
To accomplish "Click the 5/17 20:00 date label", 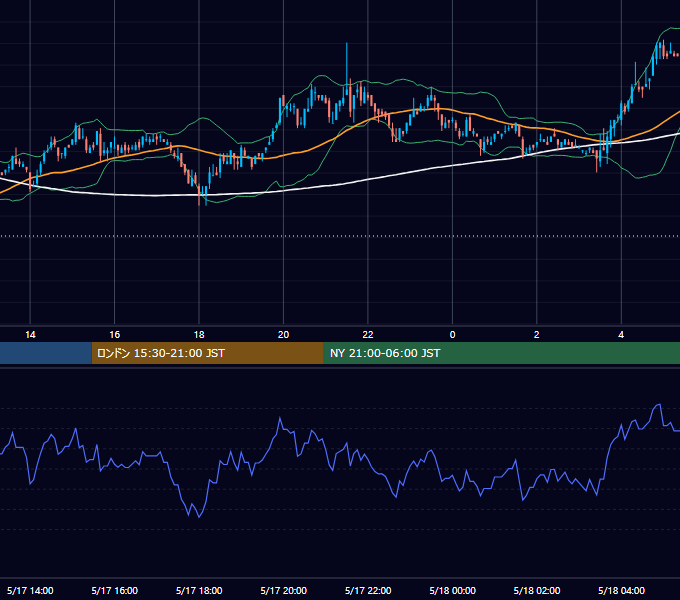I will click(x=284, y=590).
